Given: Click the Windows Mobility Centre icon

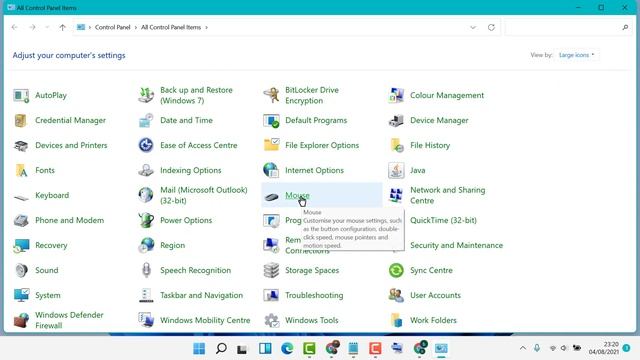Looking at the screenshot, I should coord(146,320).
